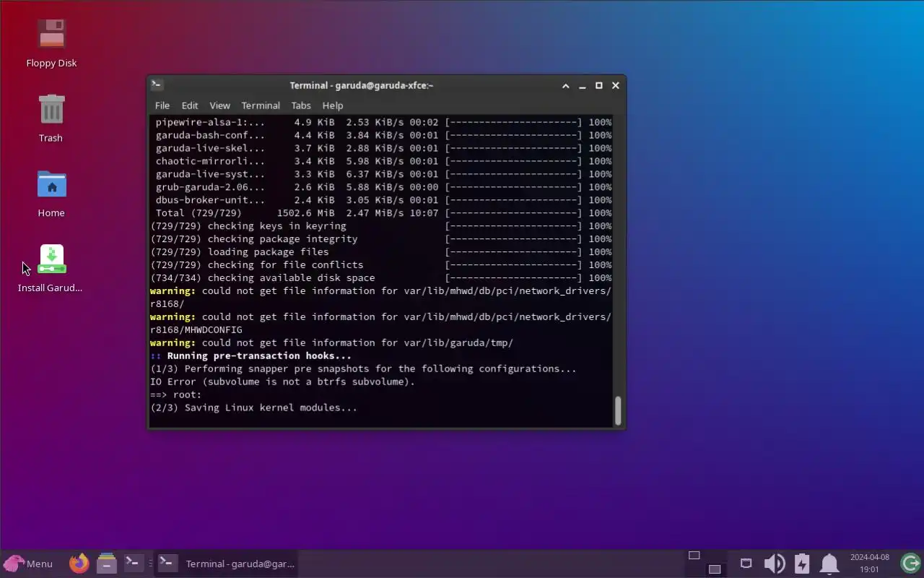Click the 'chaotic-mirrorli...' download line
Viewport: 924px width, 578px height.
(381, 161)
